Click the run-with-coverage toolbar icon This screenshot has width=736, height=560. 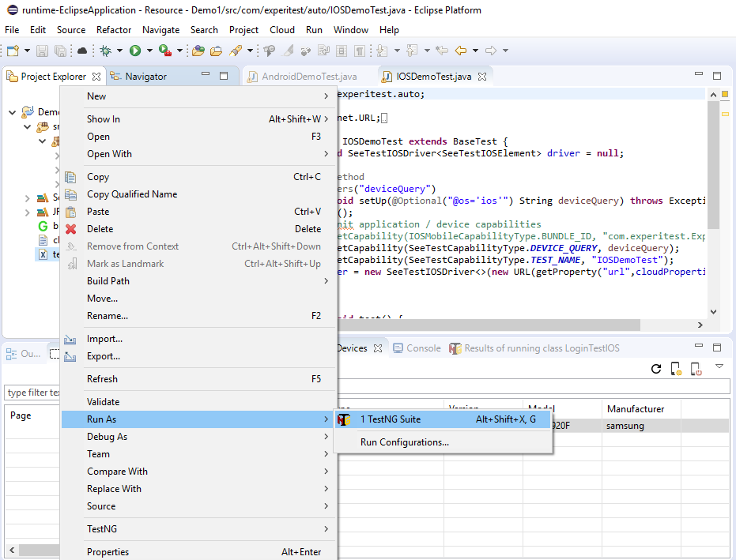point(164,50)
